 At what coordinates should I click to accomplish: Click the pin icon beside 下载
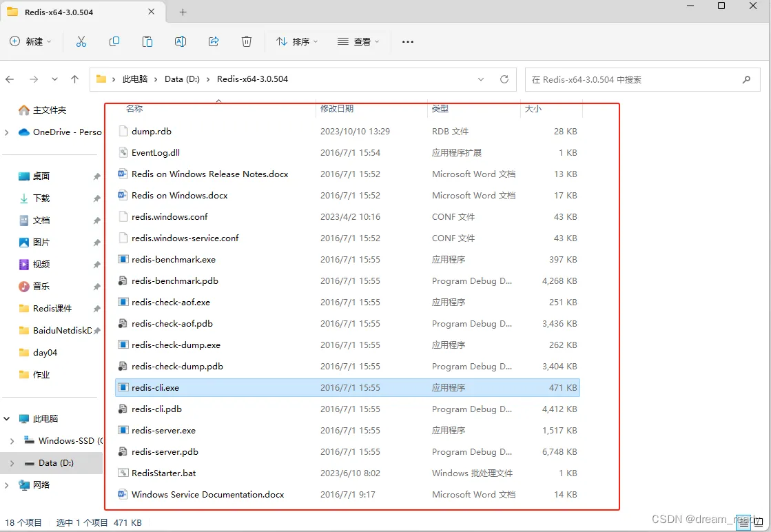click(x=96, y=198)
